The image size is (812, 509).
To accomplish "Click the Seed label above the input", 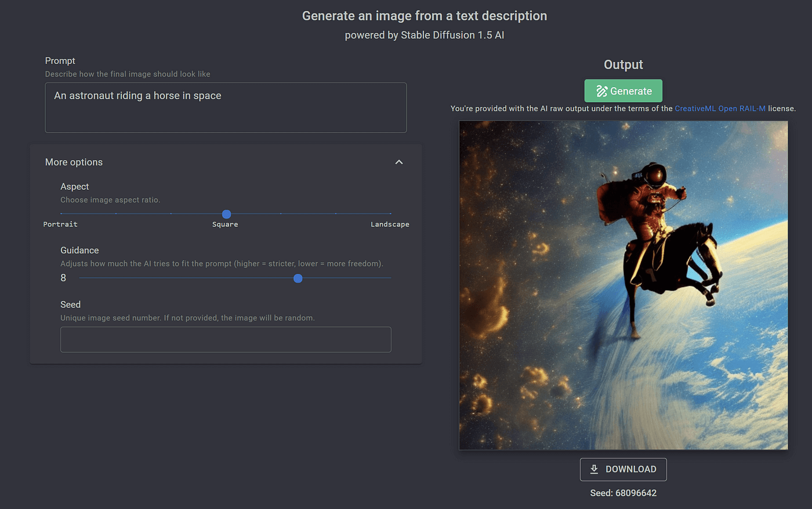I will pyautogui.click(x=70, y=304).
